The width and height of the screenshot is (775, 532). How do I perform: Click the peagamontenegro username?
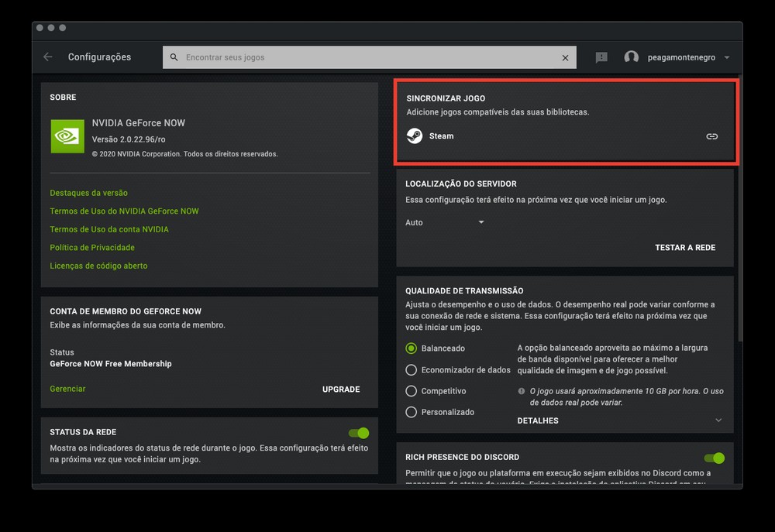(681, 57)
